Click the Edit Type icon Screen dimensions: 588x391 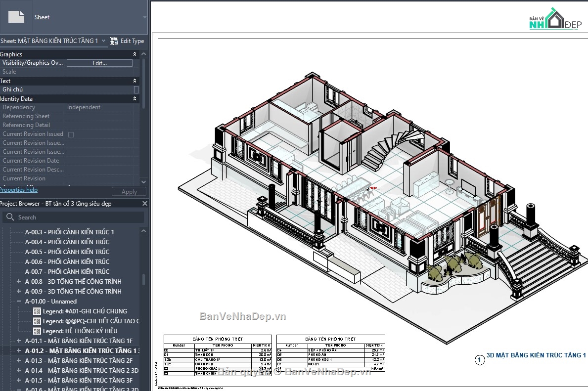point(114,41)
